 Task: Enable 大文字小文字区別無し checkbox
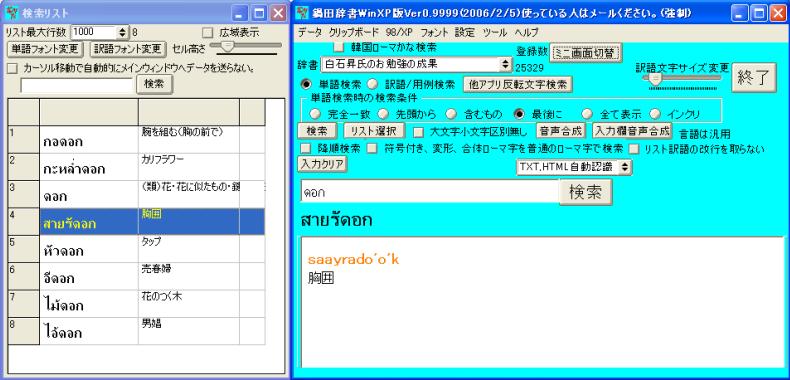point(418,133)
